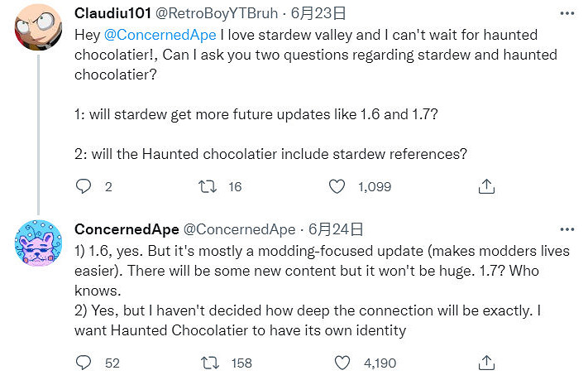Retweet ConcernedApe's answer tweet
Image resolution: width=588 pixels, height=380 pixels.
click(211, 363)
